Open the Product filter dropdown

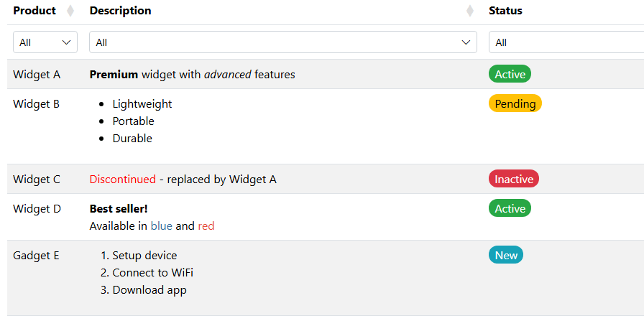(45, 42)
